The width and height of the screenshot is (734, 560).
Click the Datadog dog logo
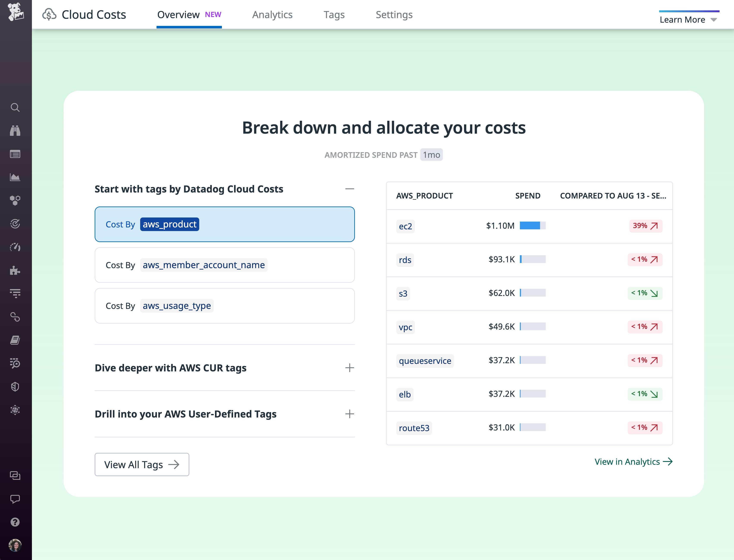(16, 12)
